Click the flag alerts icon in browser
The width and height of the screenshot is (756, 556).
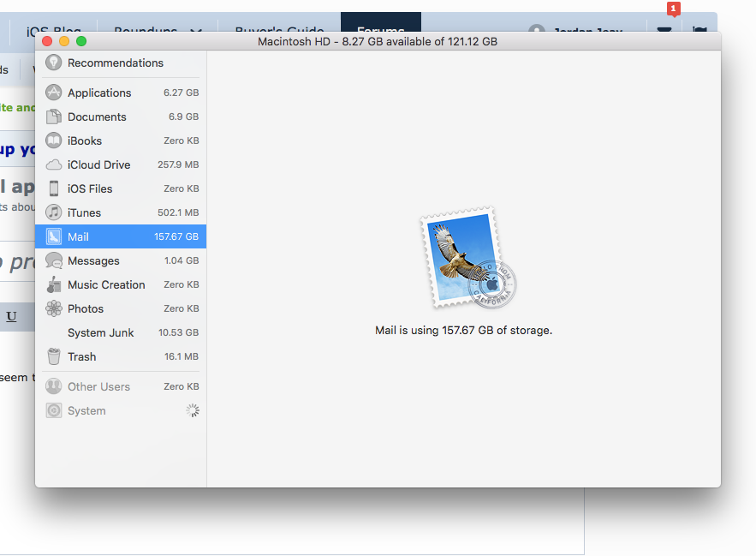click(699, 29)
